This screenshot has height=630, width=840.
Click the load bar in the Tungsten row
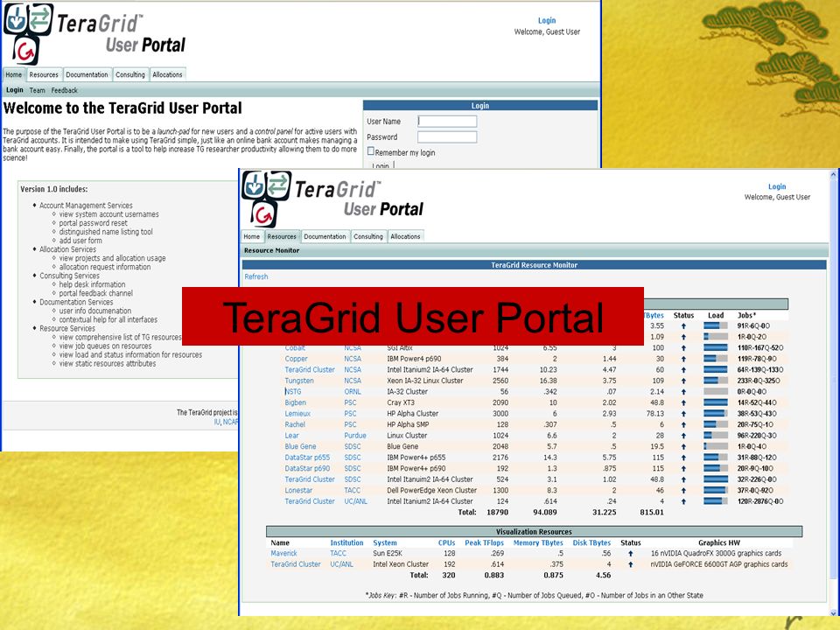pyautogui.click(x=716, y=381)
